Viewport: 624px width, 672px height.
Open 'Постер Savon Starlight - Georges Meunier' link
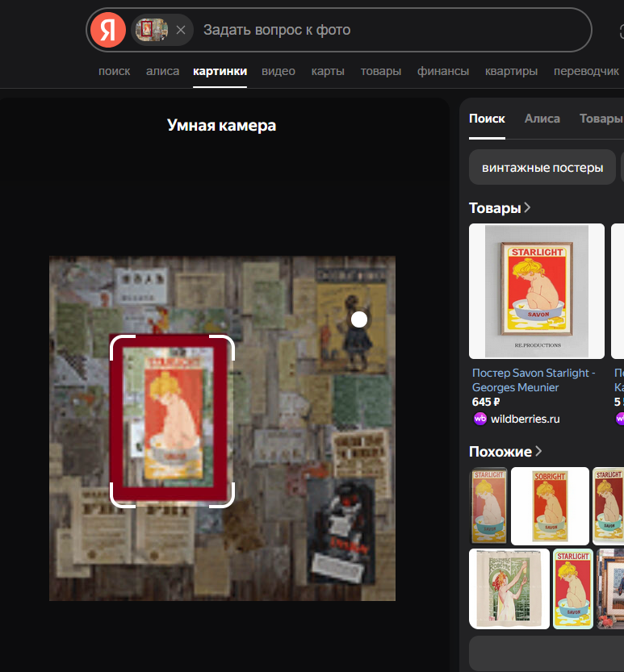(x=534, y=380)
